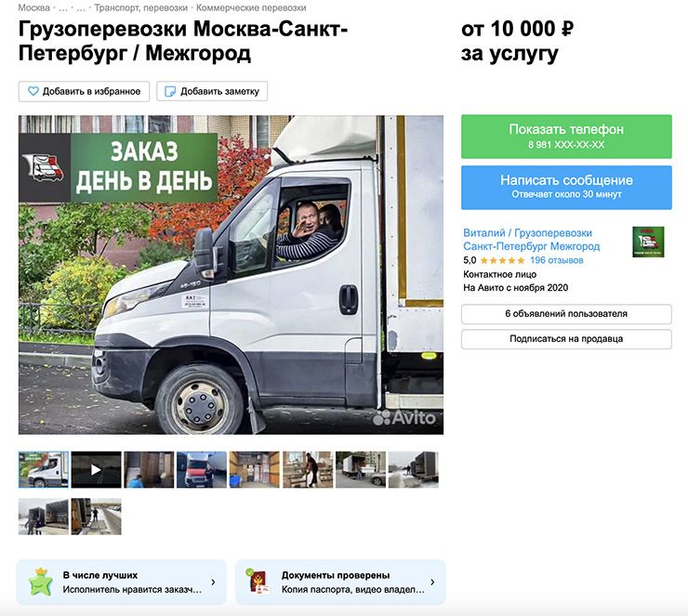Viewport: 688px width, 616px height.
Task: Expand the В числе лучших chevron
Action: pyautogui.click(x=213, y=583)
